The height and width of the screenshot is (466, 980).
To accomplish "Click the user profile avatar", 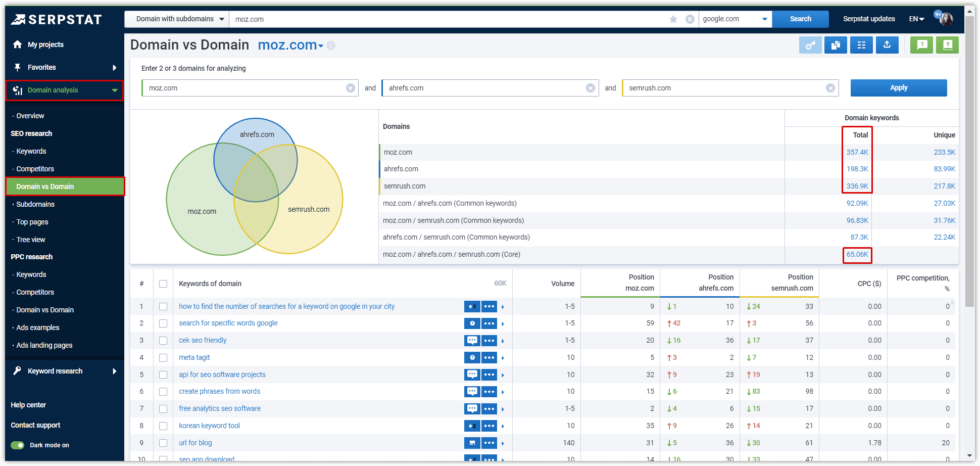I will (946, 19).
